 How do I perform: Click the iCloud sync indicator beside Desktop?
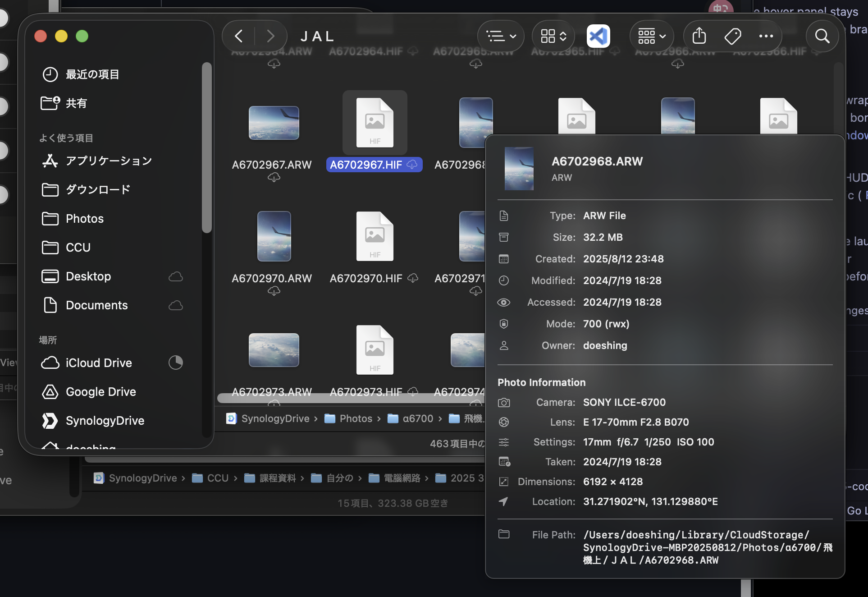point(176,276)
